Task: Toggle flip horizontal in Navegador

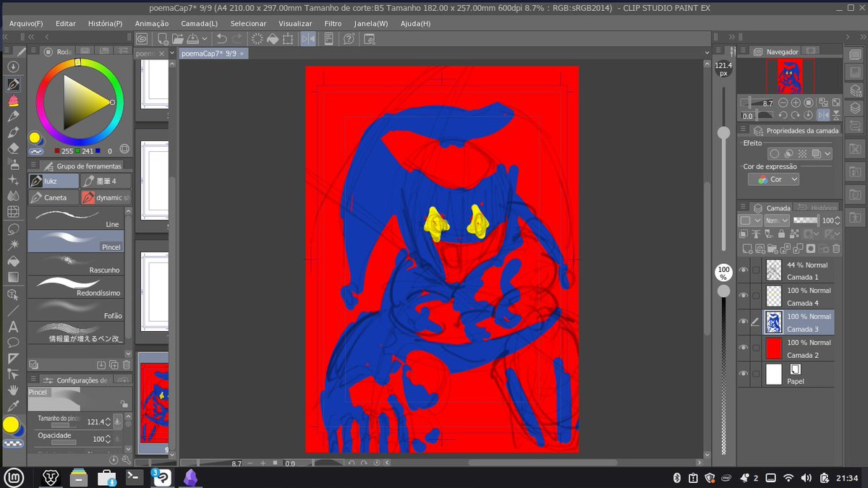Action: tap(822, 115)
